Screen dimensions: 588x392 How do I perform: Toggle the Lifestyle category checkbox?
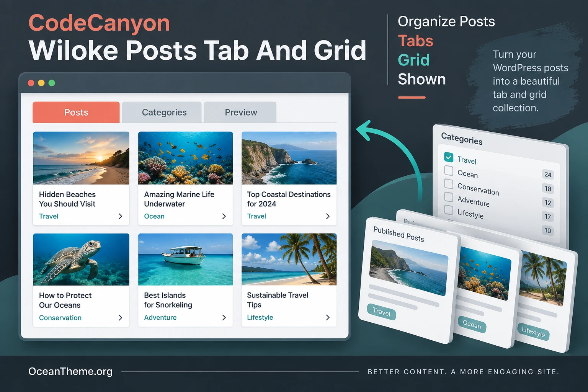tap(449, 210)
